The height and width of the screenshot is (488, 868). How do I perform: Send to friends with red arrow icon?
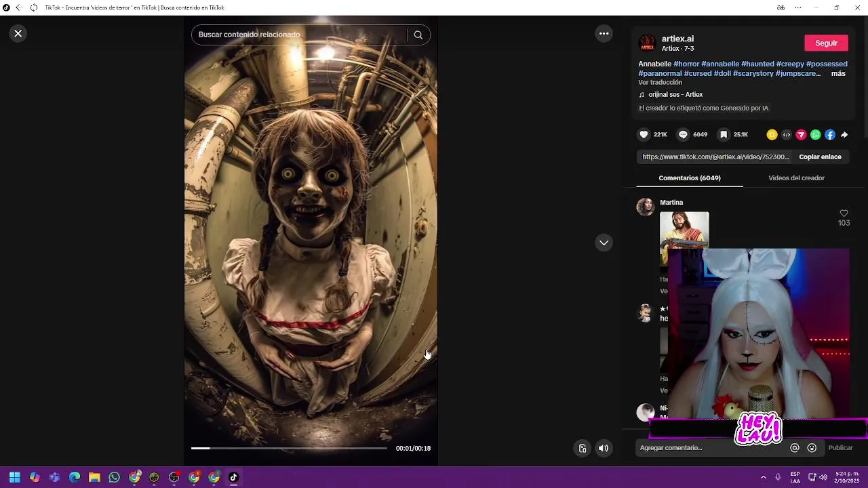(801, 135)
